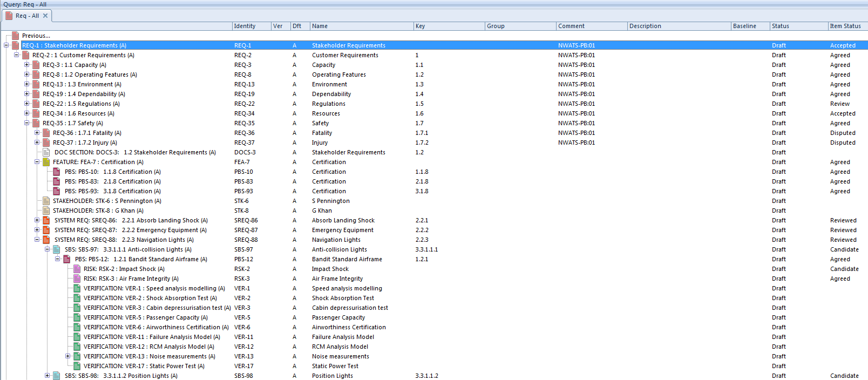The height and width of the screenshot is (380, 868).
Task: Click the SREQ-88 Navigation Lights icon
Action: point(46,240)
